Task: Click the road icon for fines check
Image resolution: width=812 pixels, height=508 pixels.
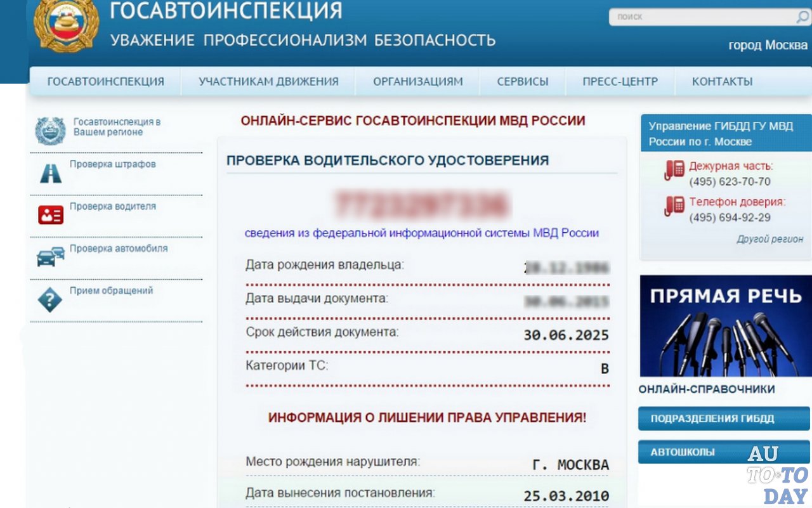Action: point(51,173)
